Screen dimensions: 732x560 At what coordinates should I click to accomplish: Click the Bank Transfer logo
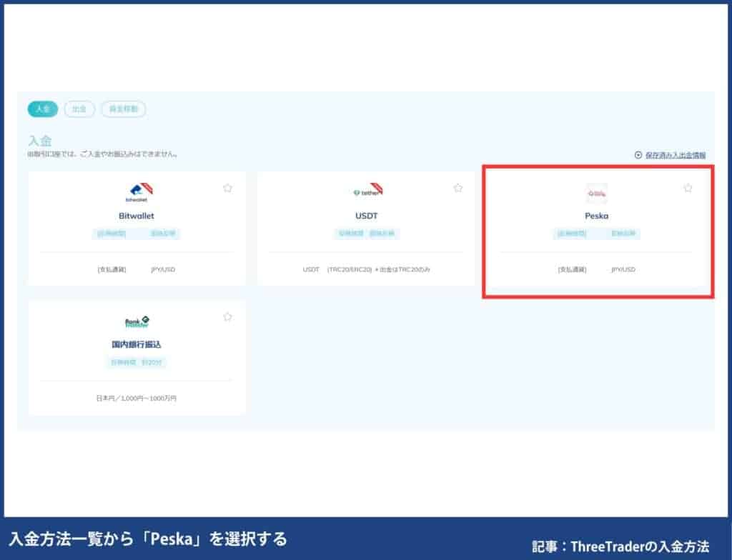tap(137, 322)
